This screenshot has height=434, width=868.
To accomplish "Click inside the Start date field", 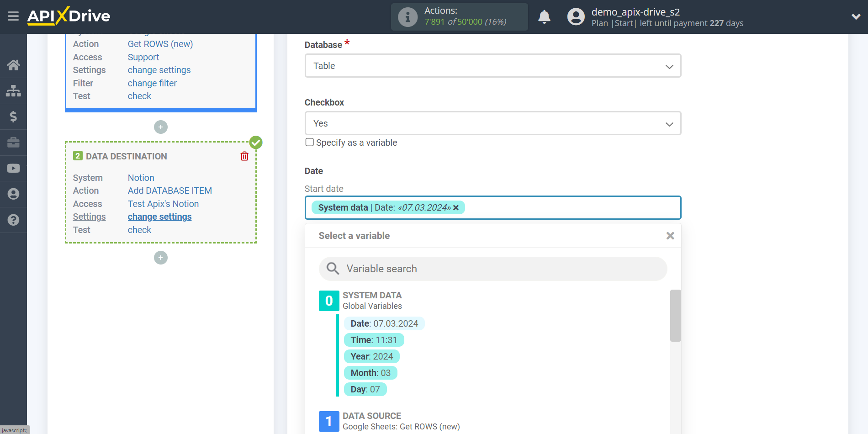I will click(493, 208).
